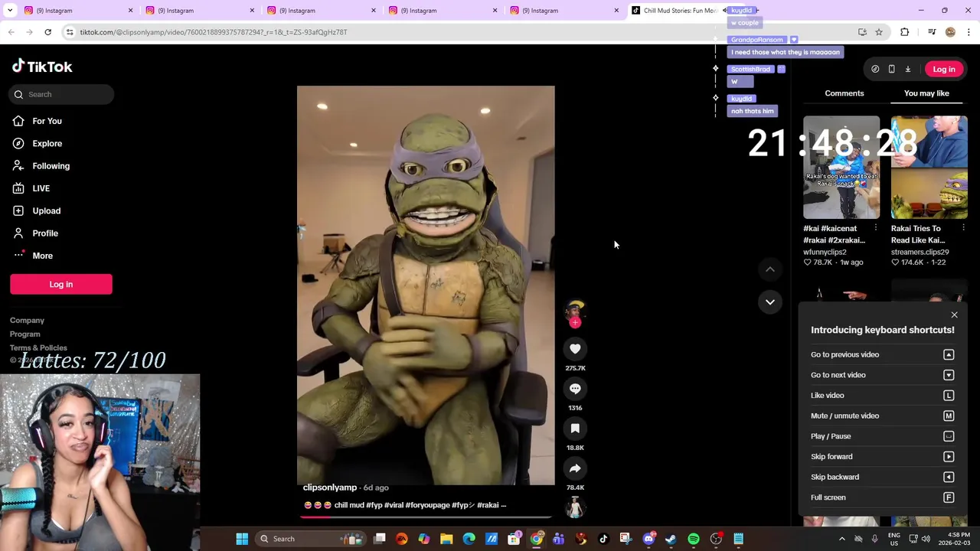Share video using the arrow icon

575,468
